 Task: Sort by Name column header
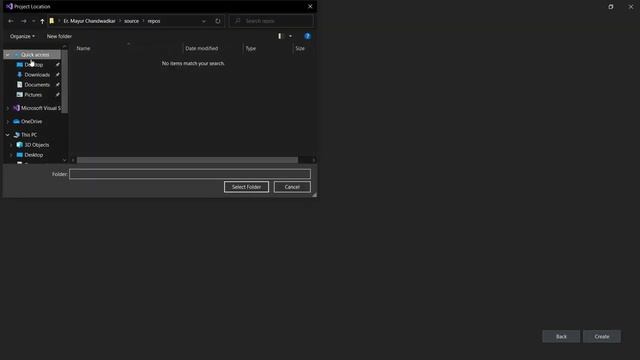(83, 48)
